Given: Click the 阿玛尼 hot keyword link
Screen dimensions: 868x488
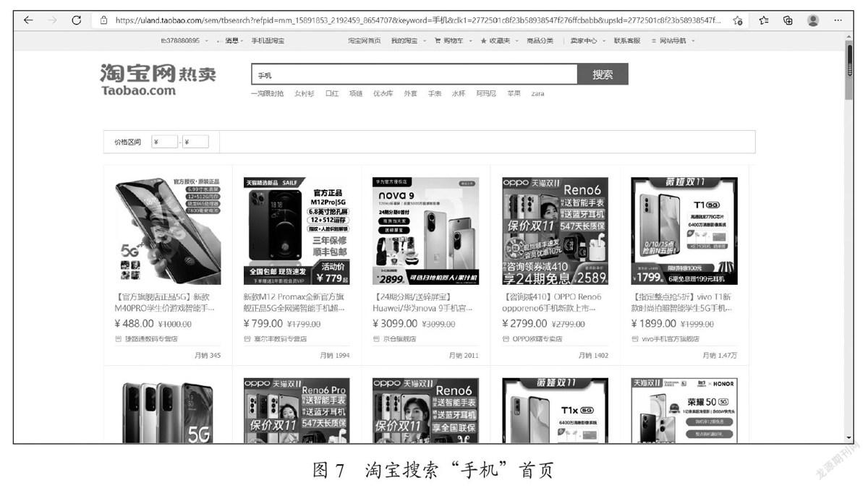Looking at the screenshot, I should (486, 93).
